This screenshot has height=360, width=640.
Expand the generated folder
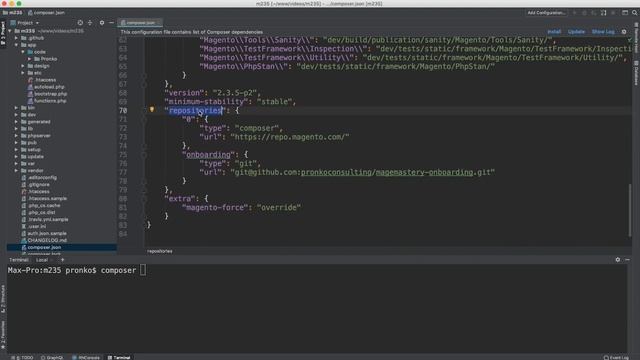[16, 122]
